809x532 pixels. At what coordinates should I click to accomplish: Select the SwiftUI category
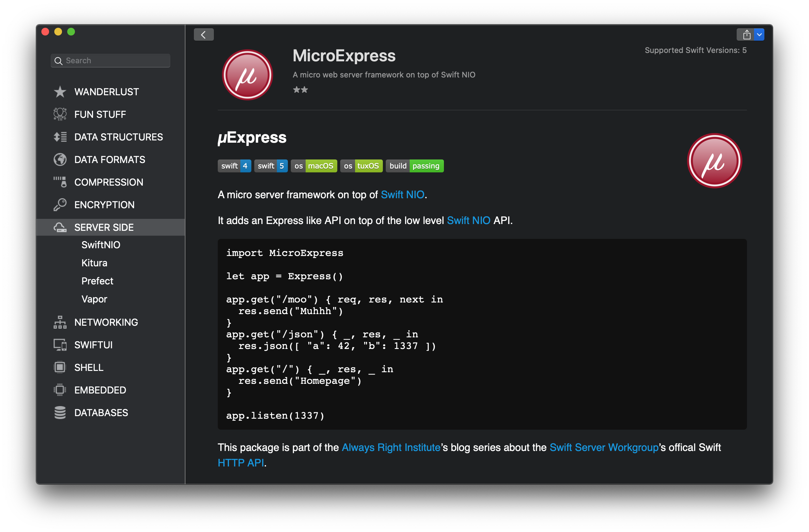point(93,345)
